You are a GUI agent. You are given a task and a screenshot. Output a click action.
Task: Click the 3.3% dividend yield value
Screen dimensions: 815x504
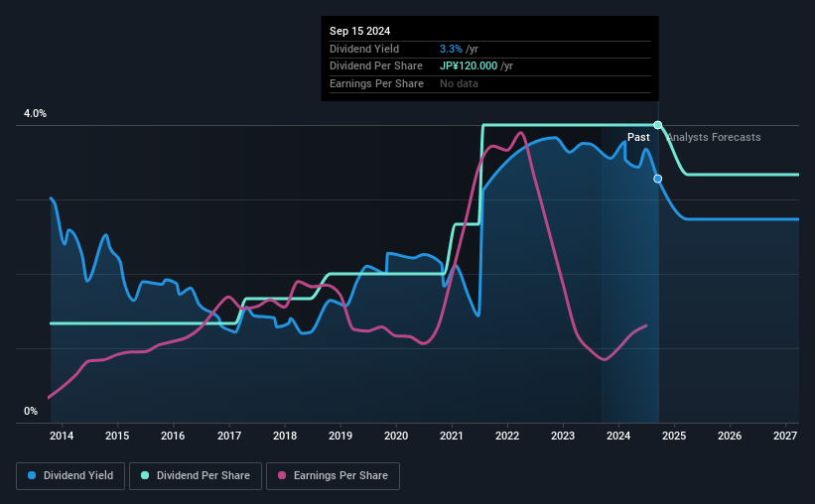point(451,49)
